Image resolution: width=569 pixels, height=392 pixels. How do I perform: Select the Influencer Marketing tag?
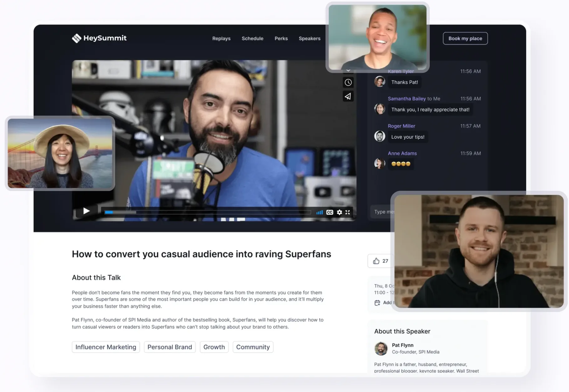pyautogui.click(x=105, y=347)
